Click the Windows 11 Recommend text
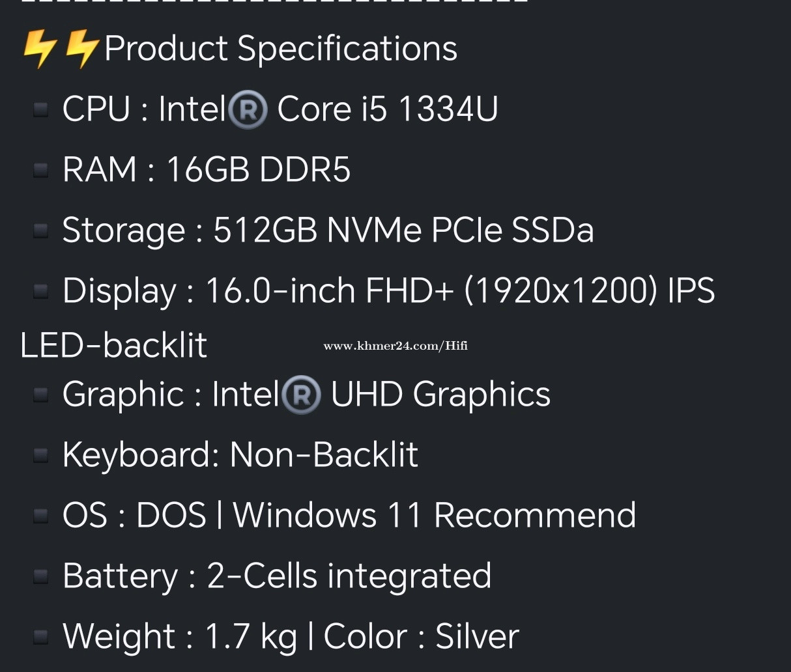The height and width of the screenshot is (672, 791). pos(434,515)
